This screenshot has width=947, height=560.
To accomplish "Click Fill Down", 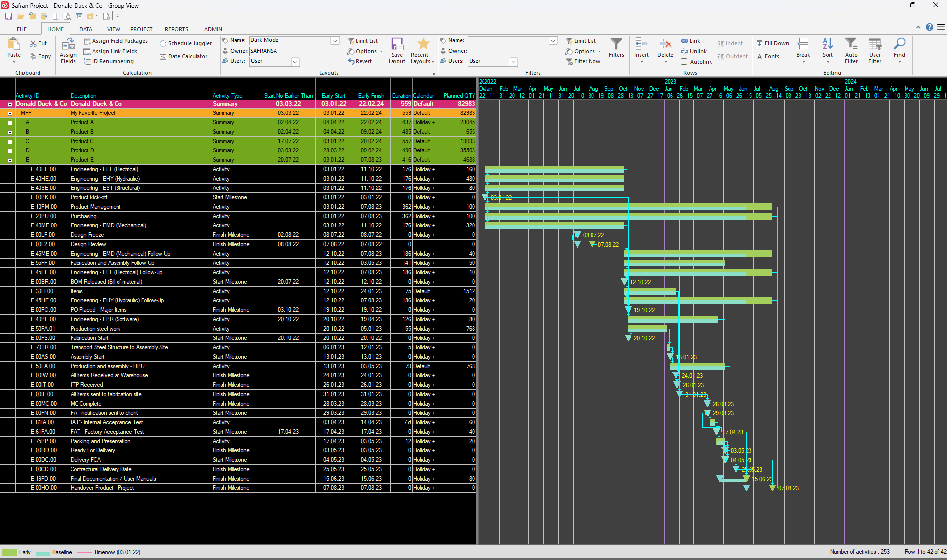I will coord(773,43).
